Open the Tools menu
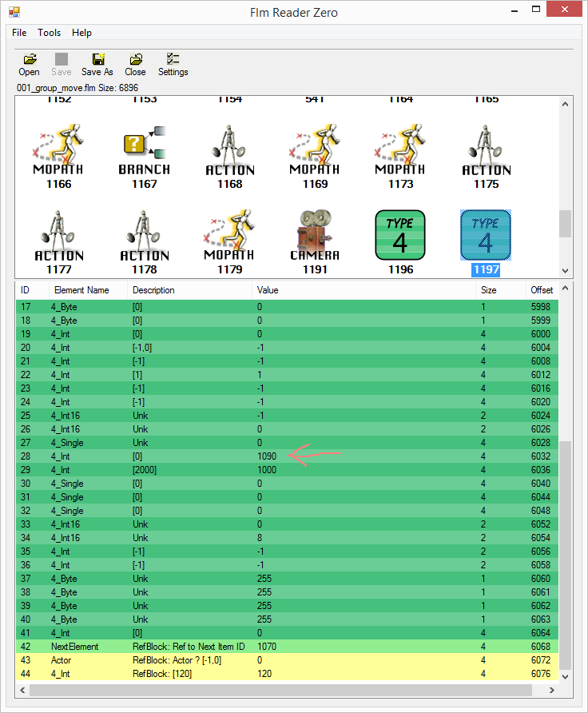This screenshot has width=588, height=713. pos(49,33)
